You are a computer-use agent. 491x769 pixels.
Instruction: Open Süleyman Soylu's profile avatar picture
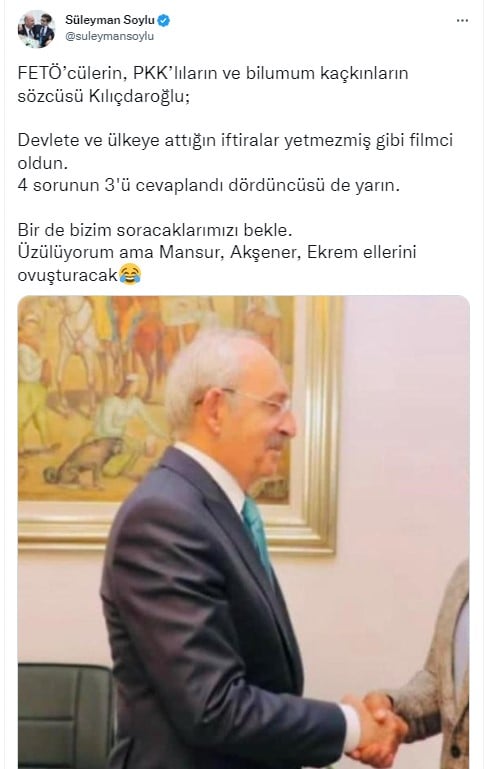(36, 28)
